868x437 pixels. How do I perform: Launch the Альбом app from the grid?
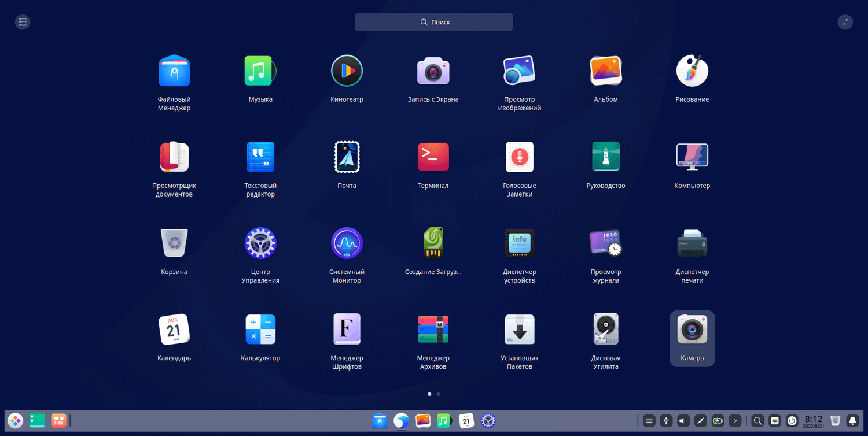[606, 71]
